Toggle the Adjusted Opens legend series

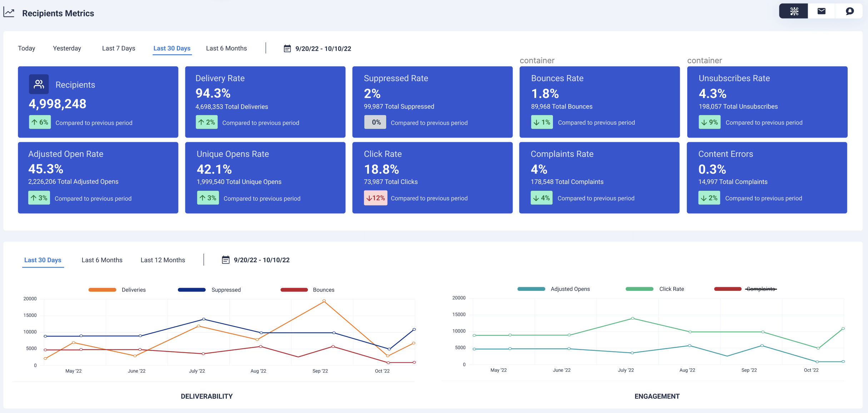[554, 289]
